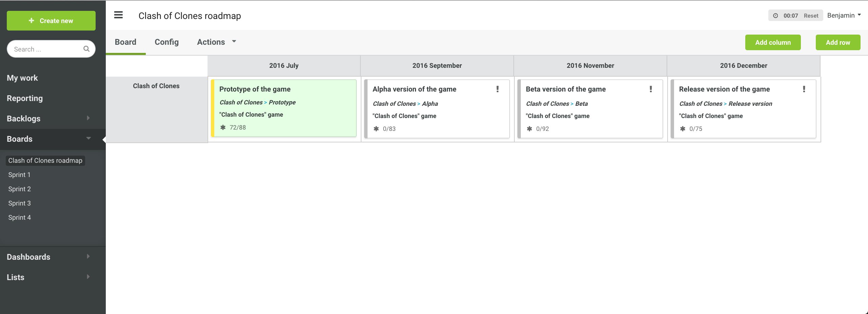Click the 00:07 timer value
Screen dimensions: 868x314
coord(791,16)
